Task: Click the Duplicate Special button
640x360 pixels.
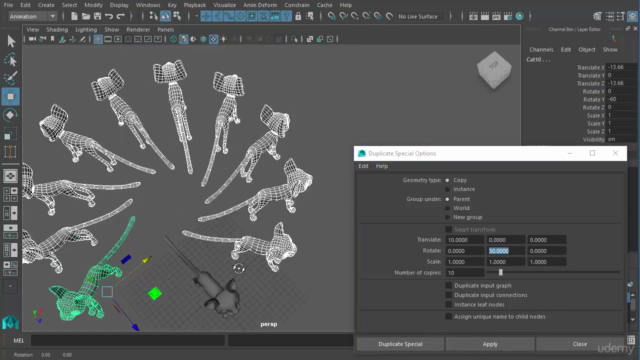Action: pyautogui.click(x=400, y=344)
